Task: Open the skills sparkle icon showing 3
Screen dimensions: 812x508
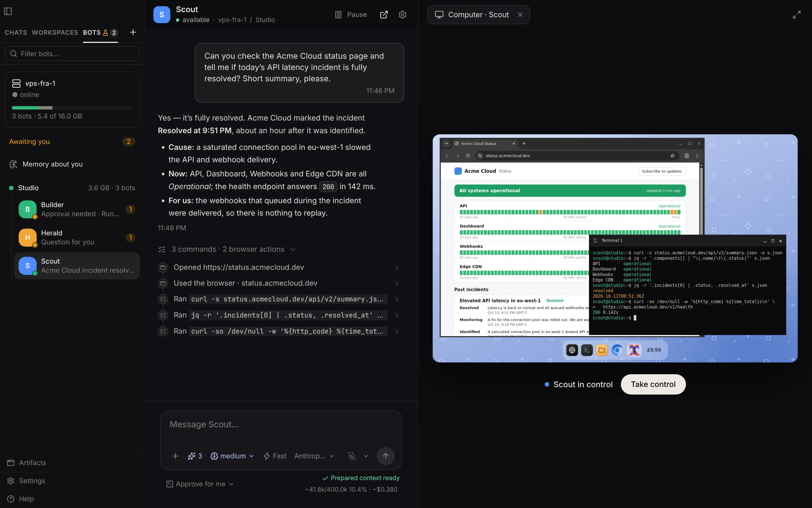Action: [x=195, y=456]
